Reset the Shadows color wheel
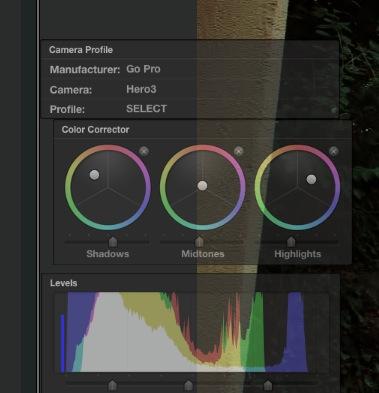379x393 pixels. [x=144, y=151]
